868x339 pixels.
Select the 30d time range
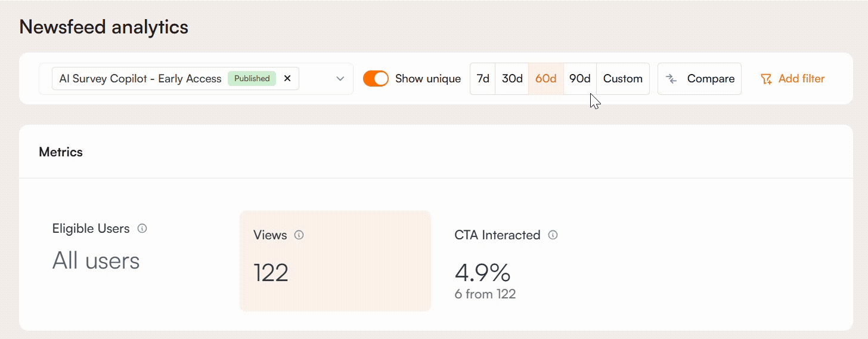tap(512, 79)
